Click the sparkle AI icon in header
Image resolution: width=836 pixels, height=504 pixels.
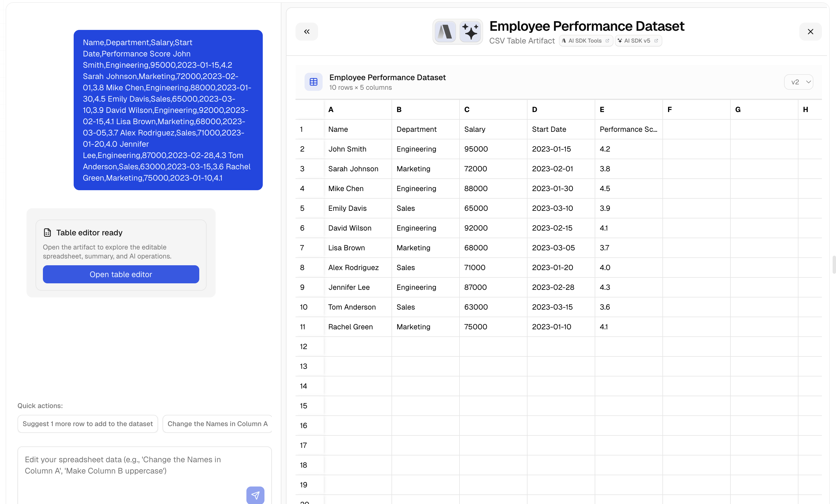tap(470, 32)
